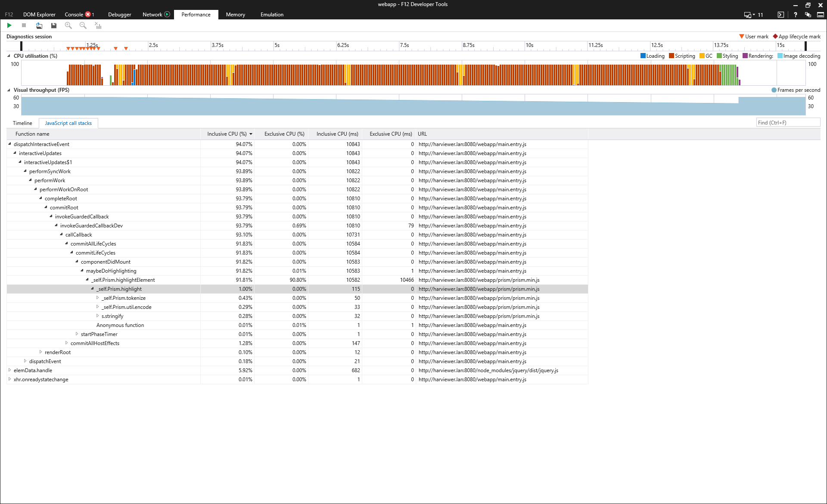
Task: Collapse the CPU utilisation section
Action: point(8,56)
